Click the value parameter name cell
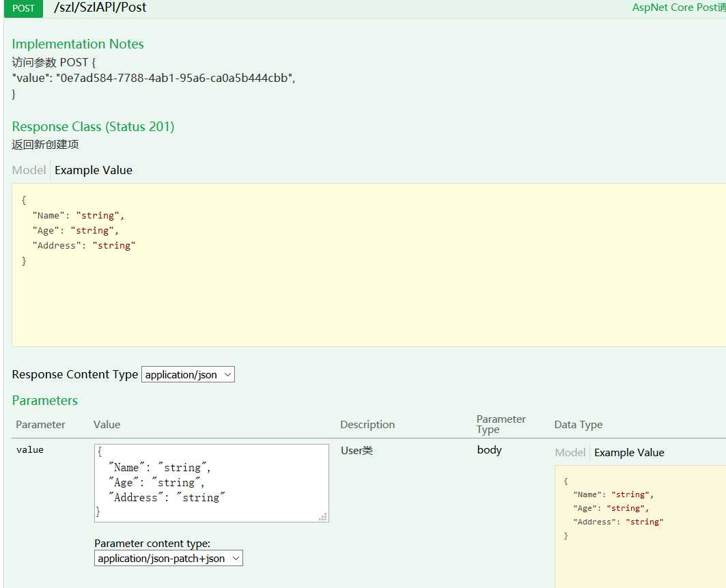The image size is (726, 588). [30, 449]
